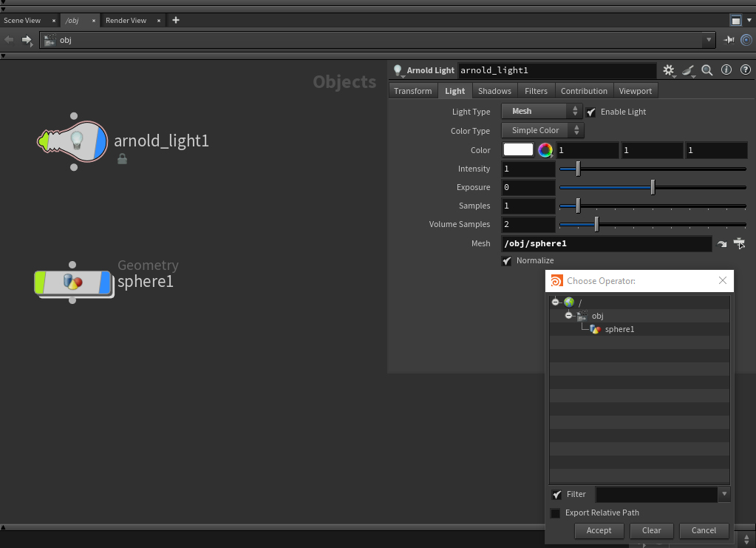
Task: Click the Intensity slider handle
Action: (x=578, y=169)
